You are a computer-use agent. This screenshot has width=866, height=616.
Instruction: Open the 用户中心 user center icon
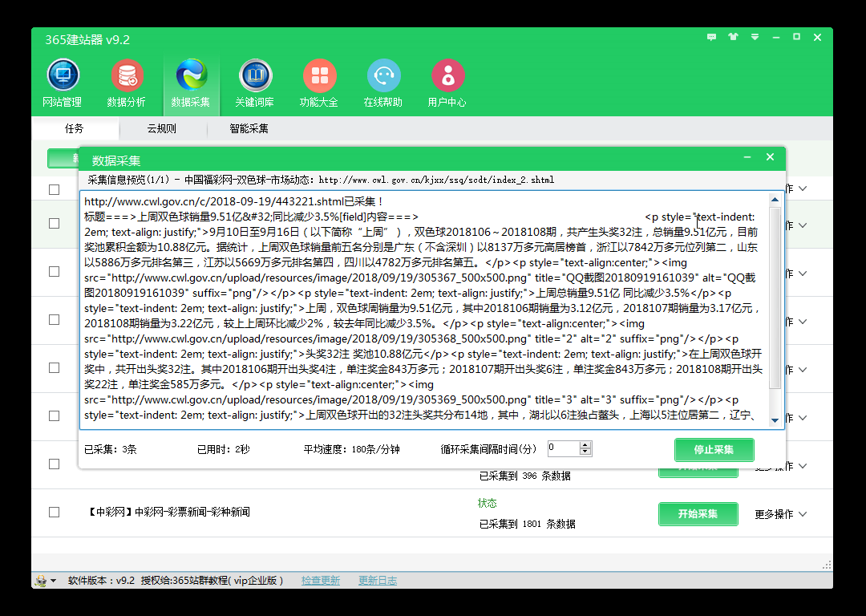coord(447,83)
